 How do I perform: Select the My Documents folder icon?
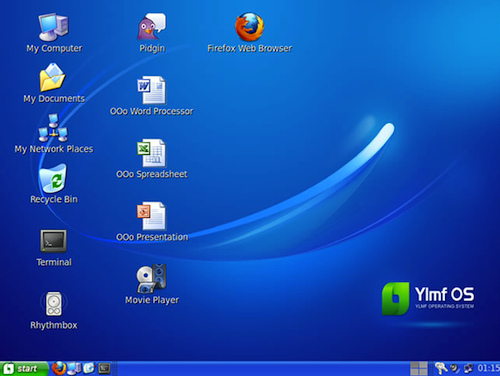52,77
